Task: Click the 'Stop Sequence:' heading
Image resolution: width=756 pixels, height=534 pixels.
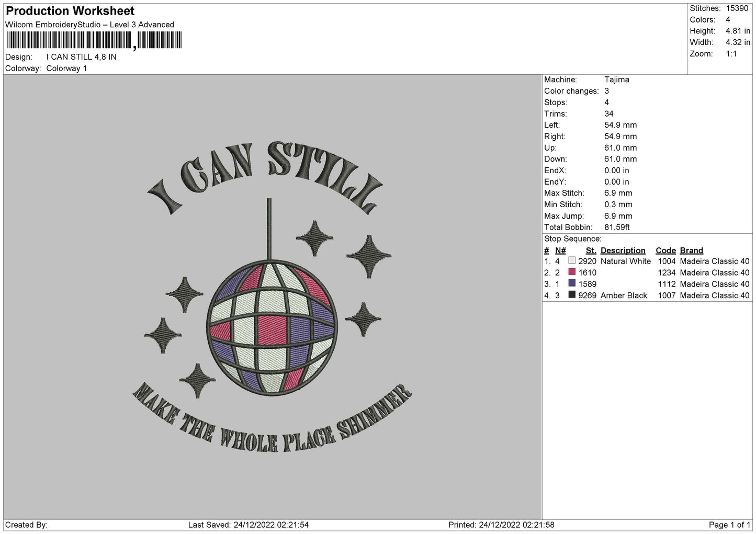Action: point(572,239)
